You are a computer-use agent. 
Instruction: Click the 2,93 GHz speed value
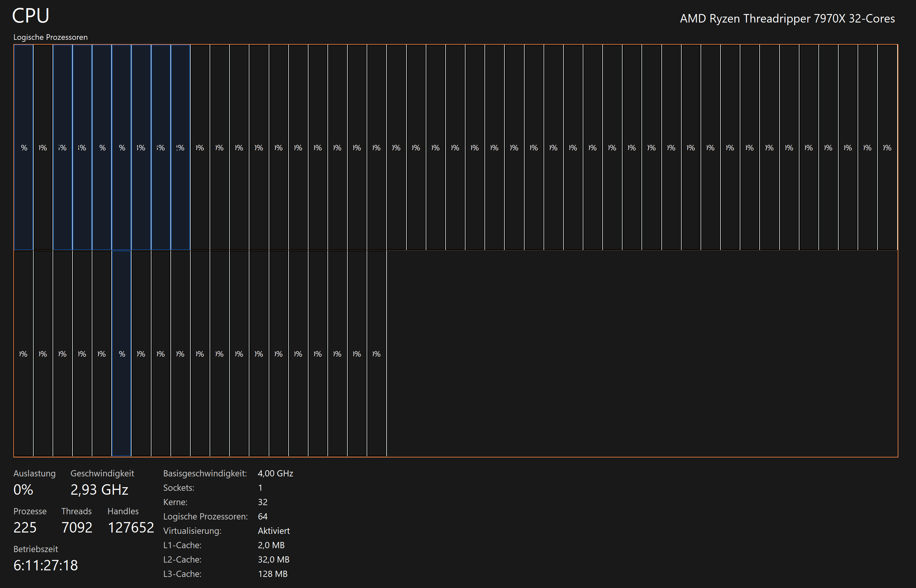pos(99,490)
